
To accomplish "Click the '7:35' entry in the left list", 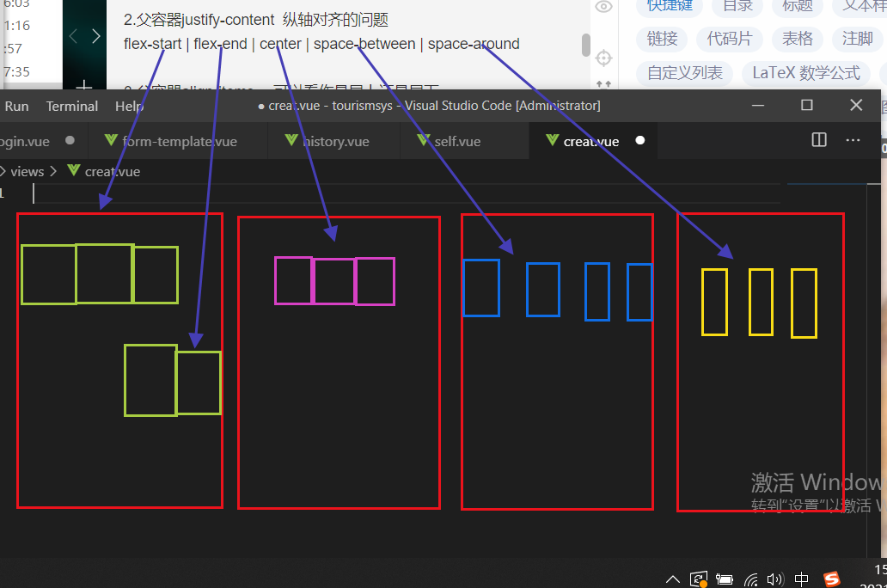I will click(x=16, y=72).
